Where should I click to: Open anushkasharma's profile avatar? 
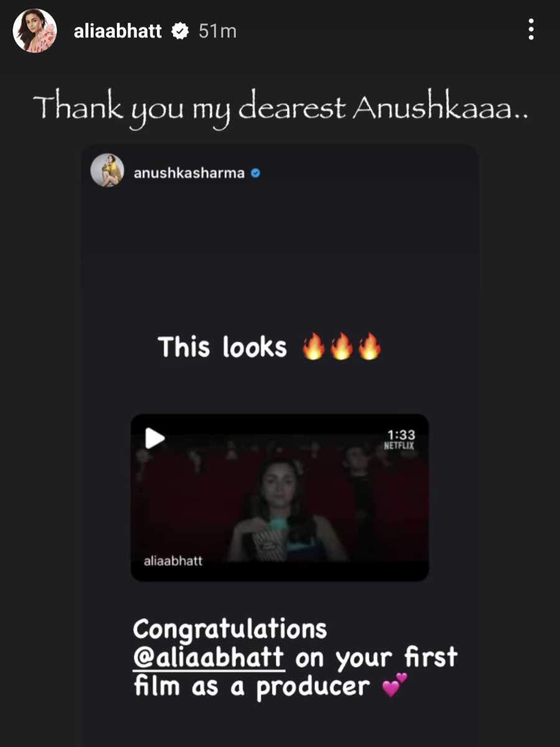click(x=107, y=170)
